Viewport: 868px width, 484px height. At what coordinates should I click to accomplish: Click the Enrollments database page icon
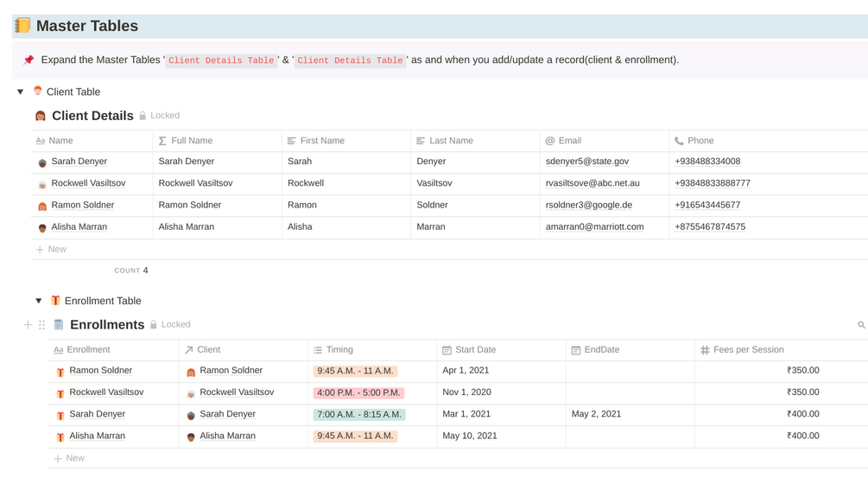pos(59,324)
